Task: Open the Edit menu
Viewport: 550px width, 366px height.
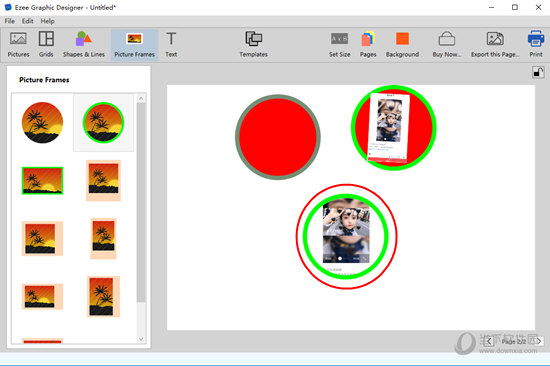Action: [28, 21]
